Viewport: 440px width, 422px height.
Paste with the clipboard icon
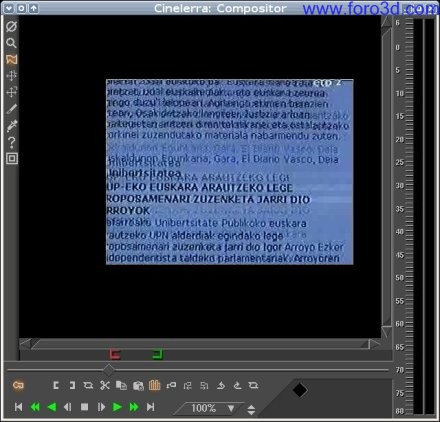[x=138, y=386]
